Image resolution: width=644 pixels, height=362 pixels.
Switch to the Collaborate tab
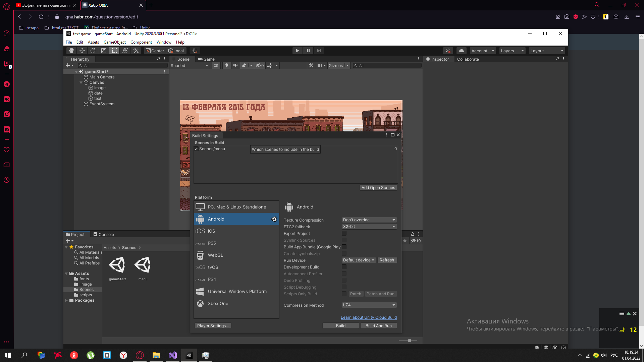pos(468,59)
